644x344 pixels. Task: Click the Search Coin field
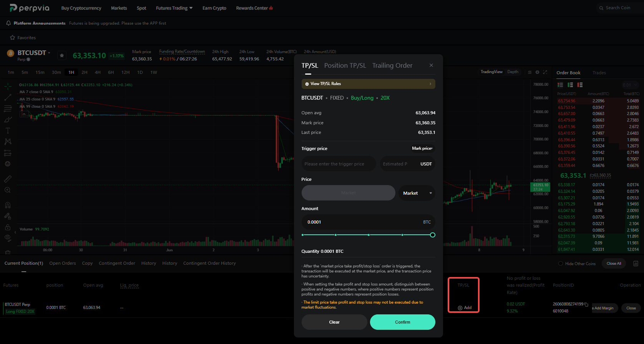pos(620,8)
